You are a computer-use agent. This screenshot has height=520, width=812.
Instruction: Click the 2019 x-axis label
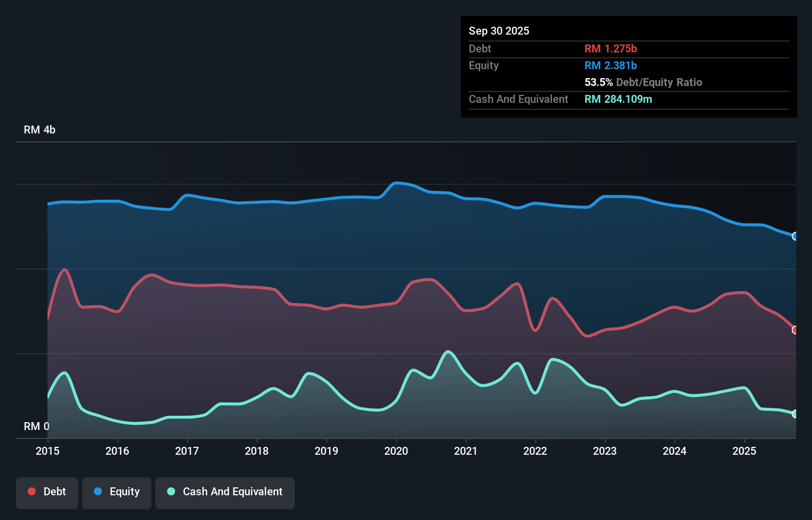click(x=326, y=451)
